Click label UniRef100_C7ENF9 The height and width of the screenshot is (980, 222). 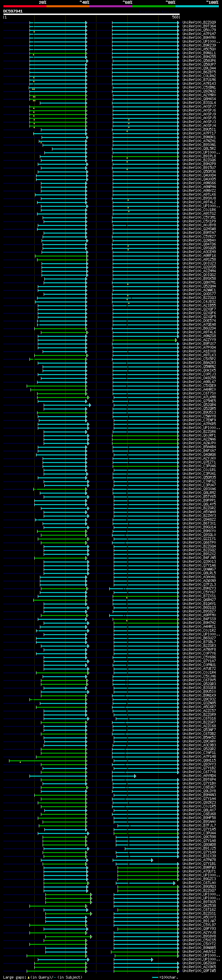pyautogui.click(x=199, y=420)
